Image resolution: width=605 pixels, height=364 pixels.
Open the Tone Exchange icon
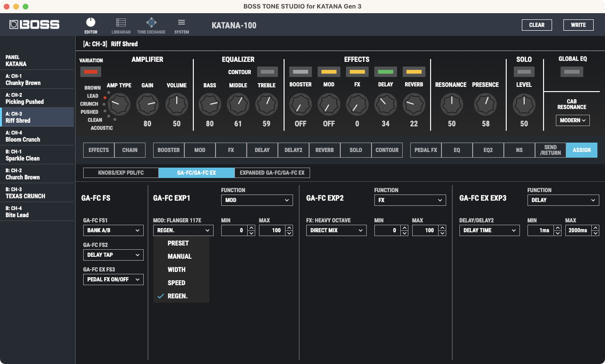point(151,25)
